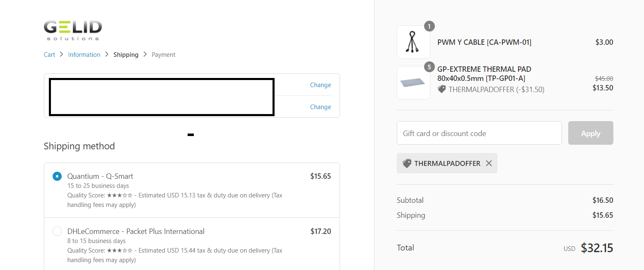Click the PWM Y Cable product thumbnail

pos(413,42)
